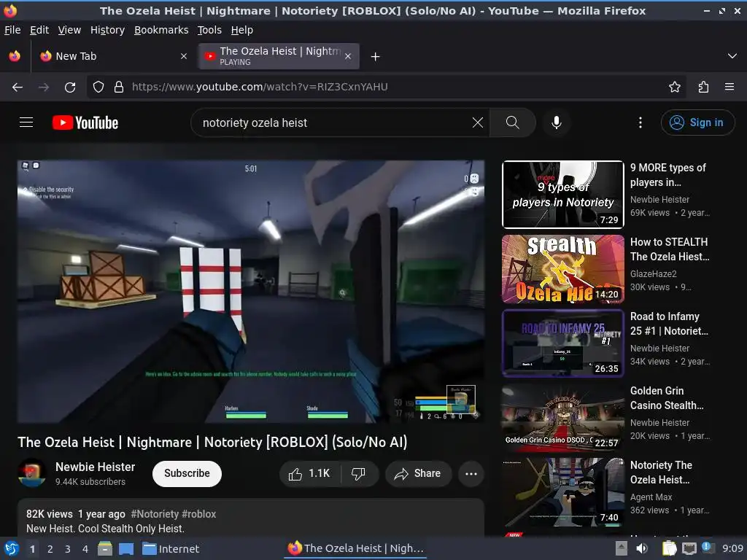Open Firefox application hamburger menu
This screenshot has height=560, width=747.
(729, 87)
